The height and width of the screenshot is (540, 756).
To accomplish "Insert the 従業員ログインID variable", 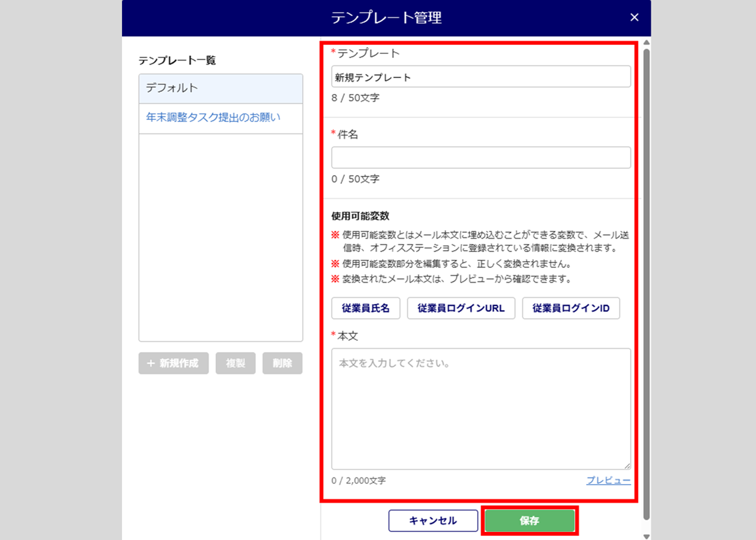I will pos(571,309).
